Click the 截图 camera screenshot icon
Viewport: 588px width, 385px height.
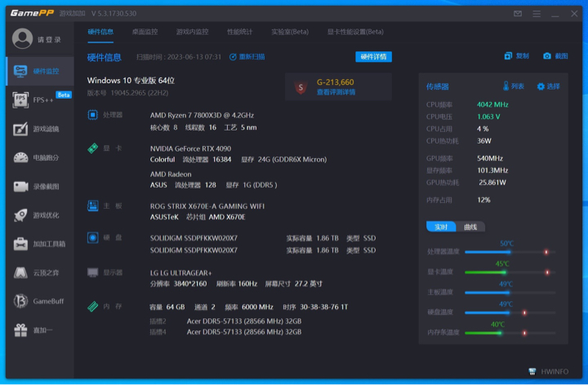[x=547, y=56]
